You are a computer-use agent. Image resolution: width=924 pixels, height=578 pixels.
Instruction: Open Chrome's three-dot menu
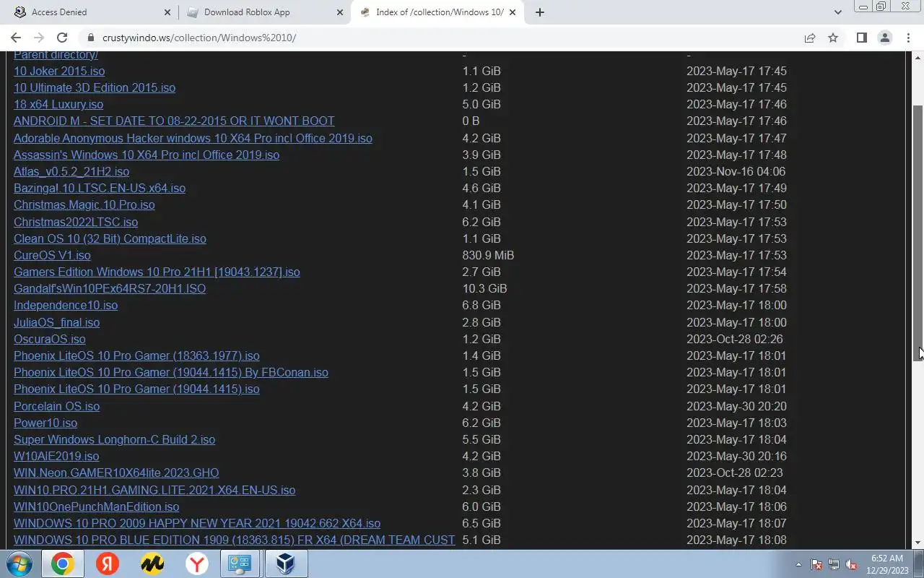tap(908, 38)
